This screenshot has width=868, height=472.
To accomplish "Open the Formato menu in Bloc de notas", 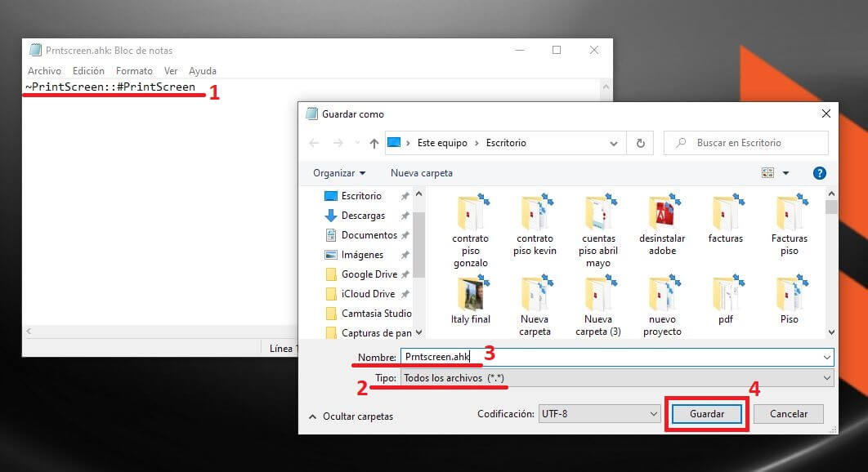I will point(134,71).
